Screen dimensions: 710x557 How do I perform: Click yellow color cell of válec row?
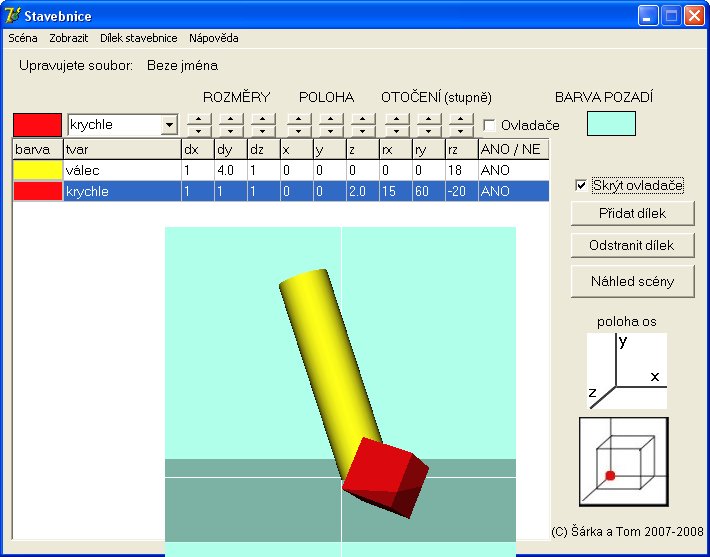point(38,170)
